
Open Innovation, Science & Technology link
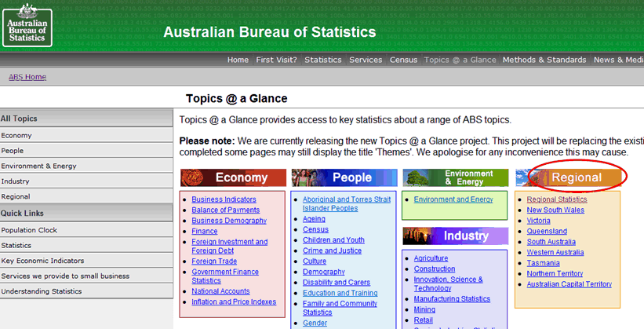pyautogui.click(x=449, y=283)
